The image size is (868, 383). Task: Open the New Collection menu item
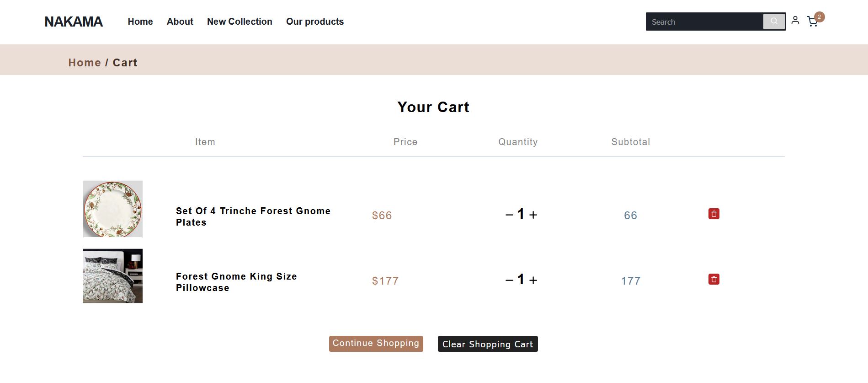(x=240, y=22)
